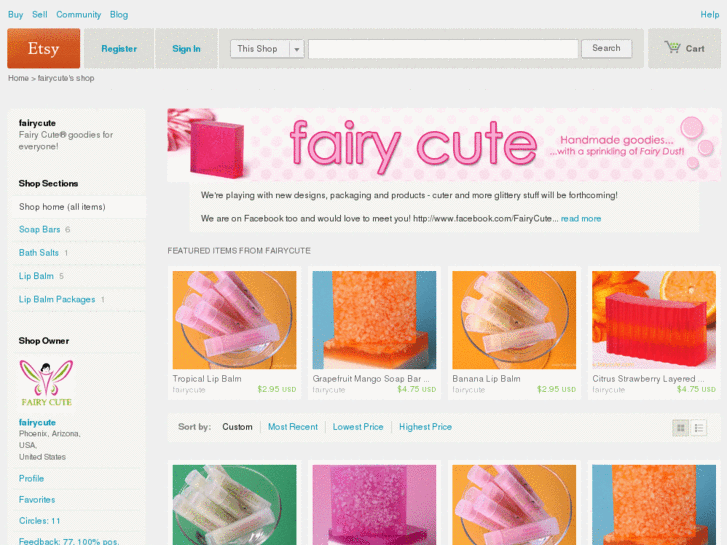Viewport: 727px width, 545px height.
Task: Sort items by Custom
Action: (237, 427)
